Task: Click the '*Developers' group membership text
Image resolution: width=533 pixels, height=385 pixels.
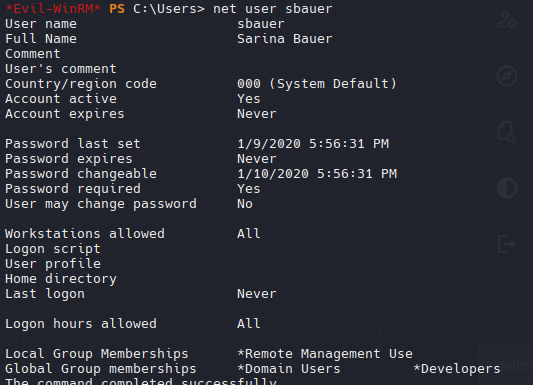Action: click(457, 369)
